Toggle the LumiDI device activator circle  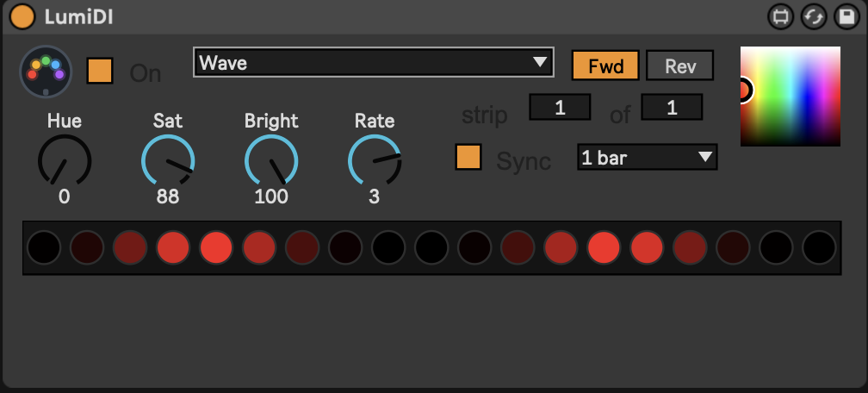[22, 16]
